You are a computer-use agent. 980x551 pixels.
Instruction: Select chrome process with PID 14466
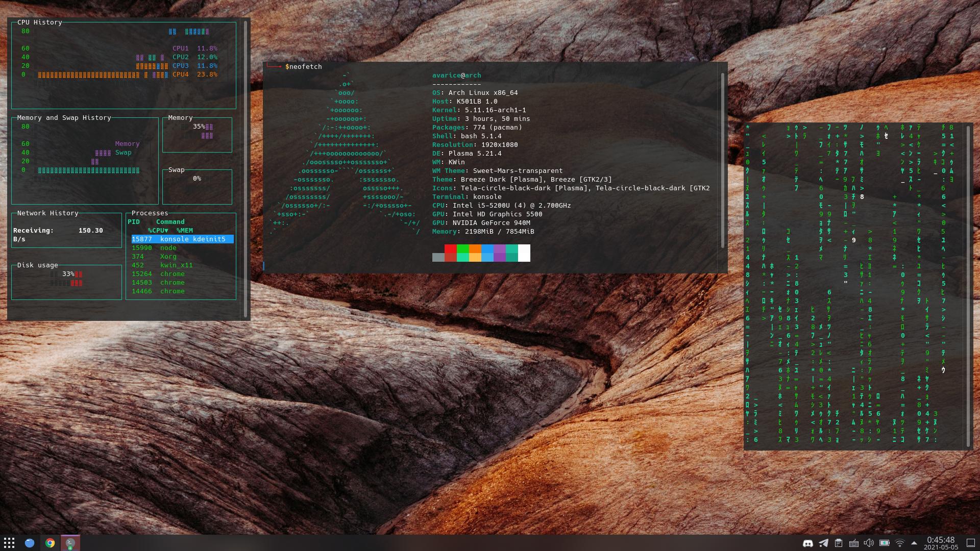click(x=183, y=291)
